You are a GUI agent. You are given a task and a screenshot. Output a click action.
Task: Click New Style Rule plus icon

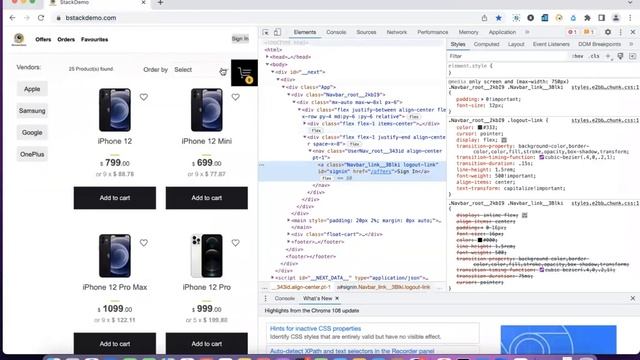tap(608, 56)
